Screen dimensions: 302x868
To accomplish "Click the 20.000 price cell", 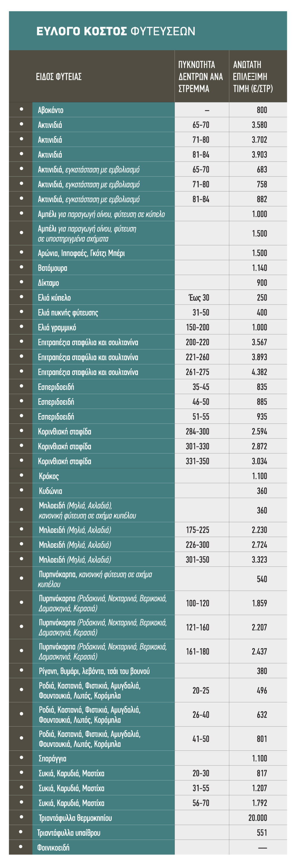I will tap(257, 818).
